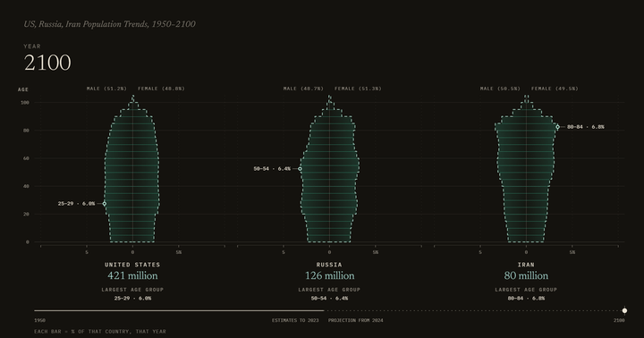The height and width of the screenshot is (338, 644).
Task: Click the 'UNITED STATES' country label
Action: pyautogui.click(x=132, y=265)
